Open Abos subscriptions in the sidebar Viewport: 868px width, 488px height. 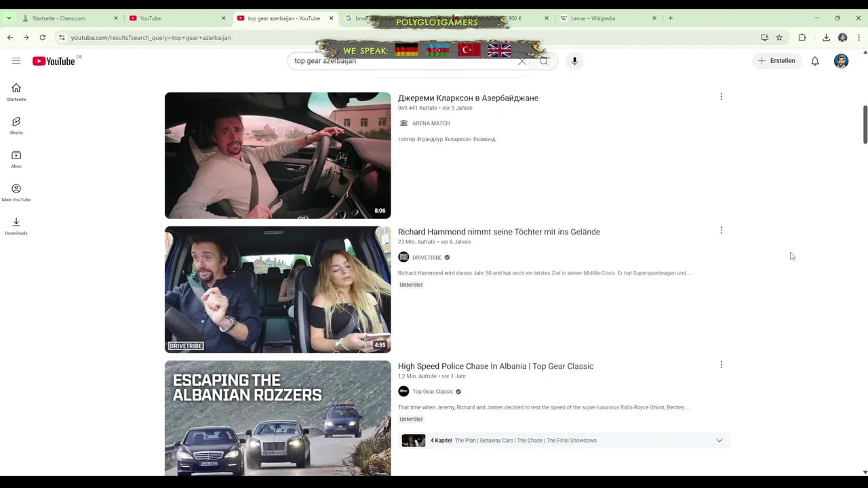pyautogui.click(x=16, y=159)
